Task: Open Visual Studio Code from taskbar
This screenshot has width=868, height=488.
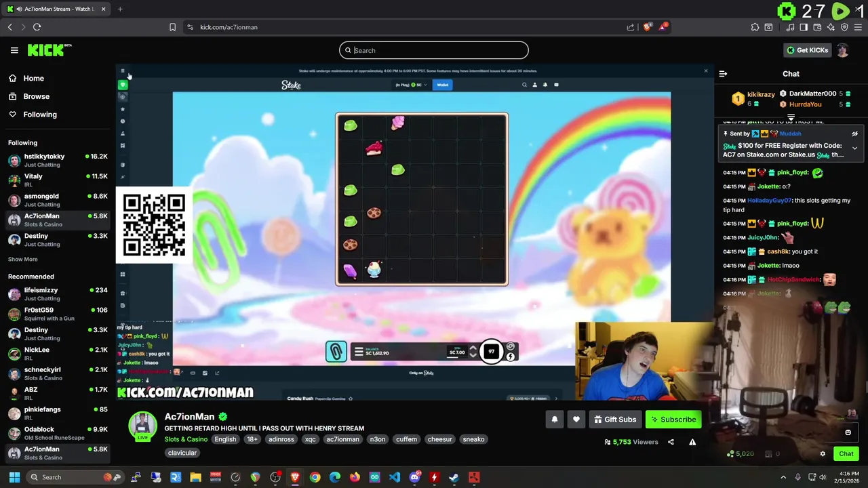Action: (395, 477)
